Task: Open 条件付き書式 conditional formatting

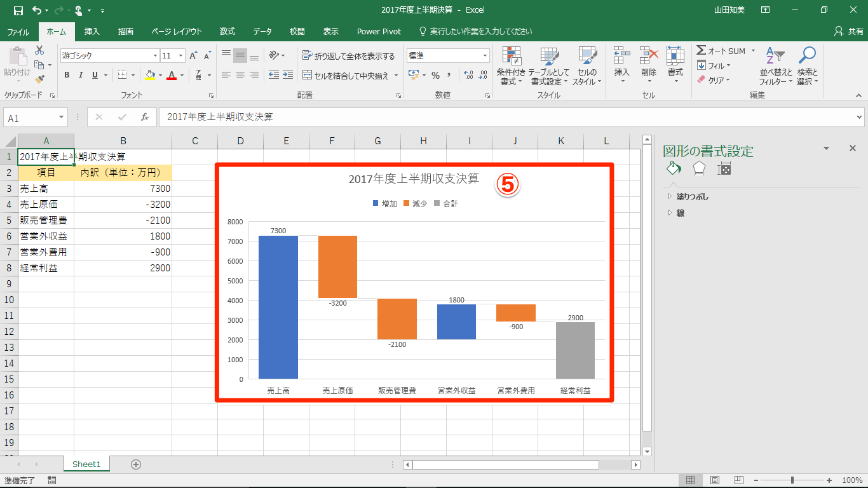Action: coord(511,66)
